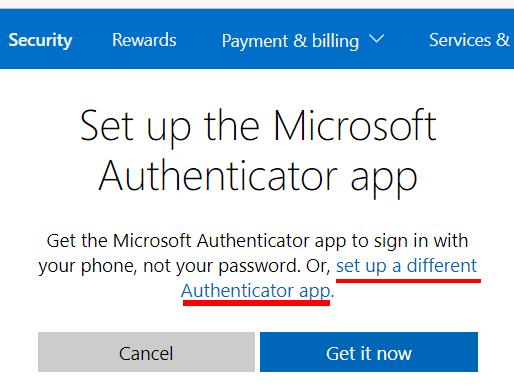Click the word "Payment" in the navigation bar

point(255,41)
